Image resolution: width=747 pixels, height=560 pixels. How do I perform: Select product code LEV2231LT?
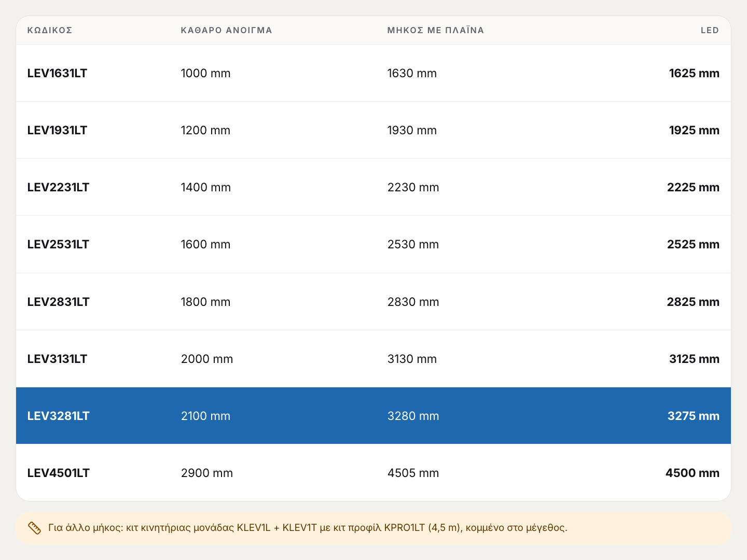pos(58,187)
